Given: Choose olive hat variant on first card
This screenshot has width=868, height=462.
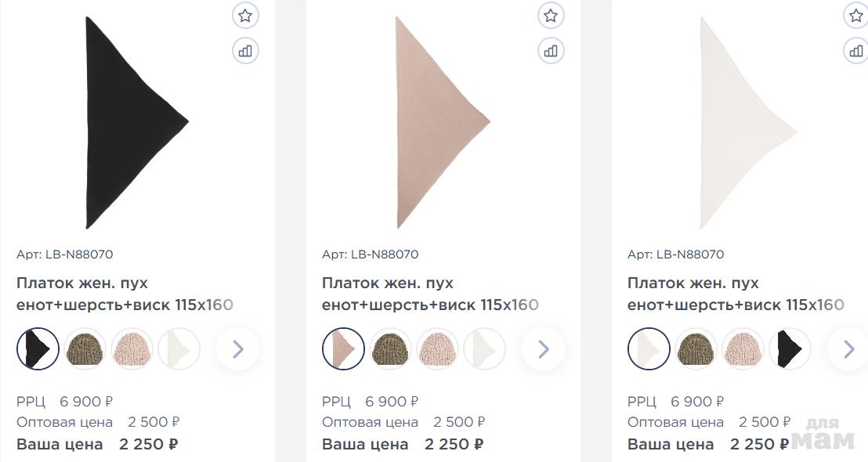Looking at the screenshot, I should 85,349.
